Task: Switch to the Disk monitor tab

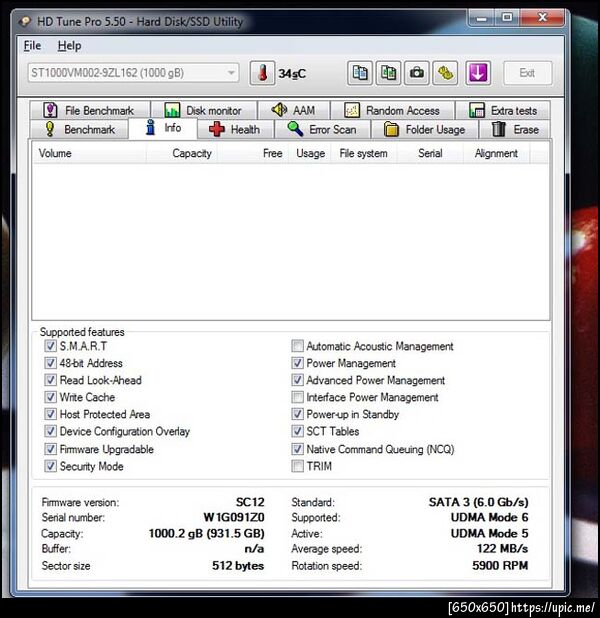Action: (204, 110)
